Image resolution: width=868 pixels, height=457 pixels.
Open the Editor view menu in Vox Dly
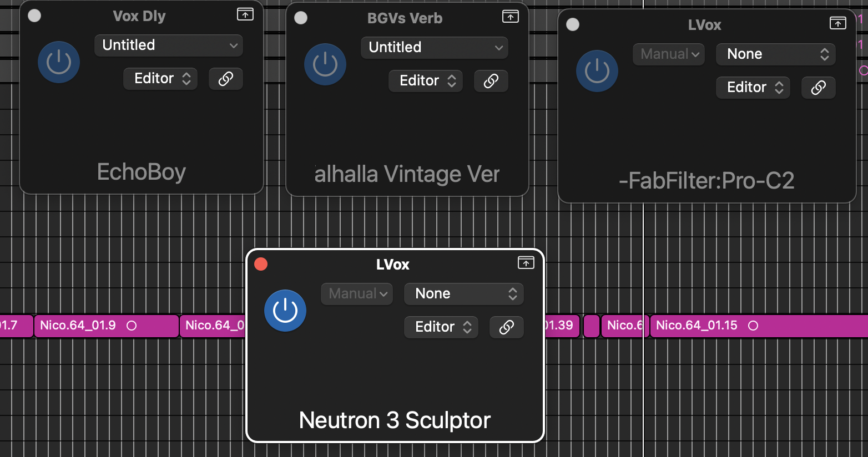point(160,79)
